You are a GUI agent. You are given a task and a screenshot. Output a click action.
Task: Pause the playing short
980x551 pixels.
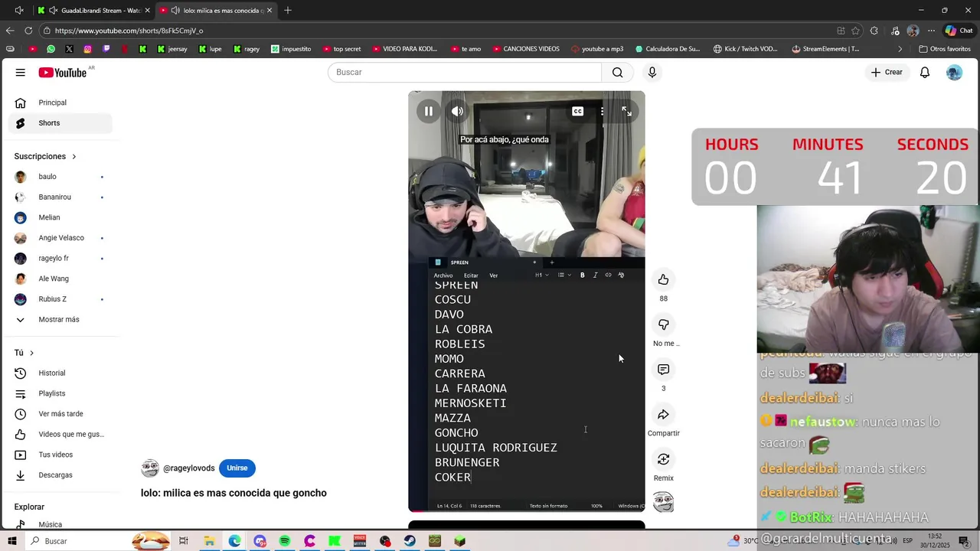(429, 111)
